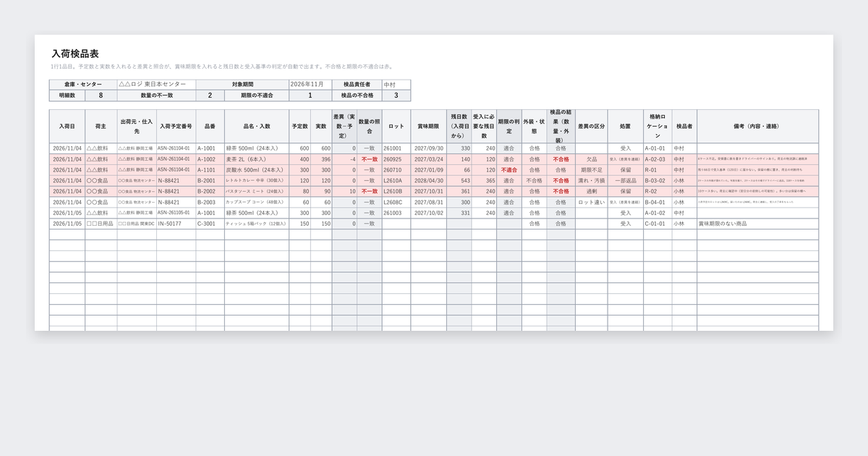Click the product cell 麦茶 2L（6本入）
The width and height of the screenshot is (868, 456).
[x=257, y=159]
